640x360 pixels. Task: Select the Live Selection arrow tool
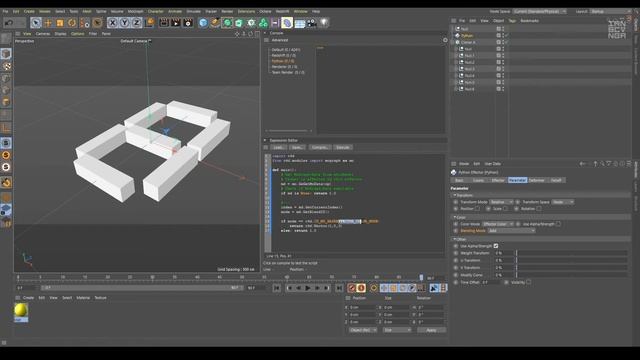[36, 23]
